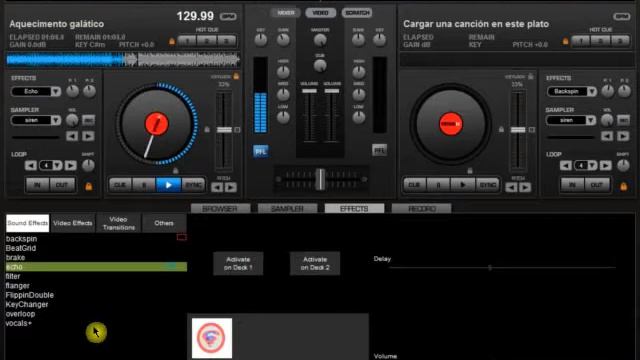Sync deck 1 tempo with SYNC button
This screenshot has height=360, width=640.
pyautogui.click(x=193, y=185)
